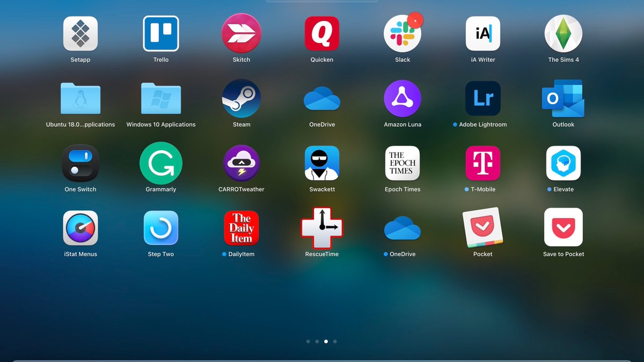Image resolution: width=644 pixels, height=362 pixels.
Task: Start The Sims 4
Action: click(563, 33)
